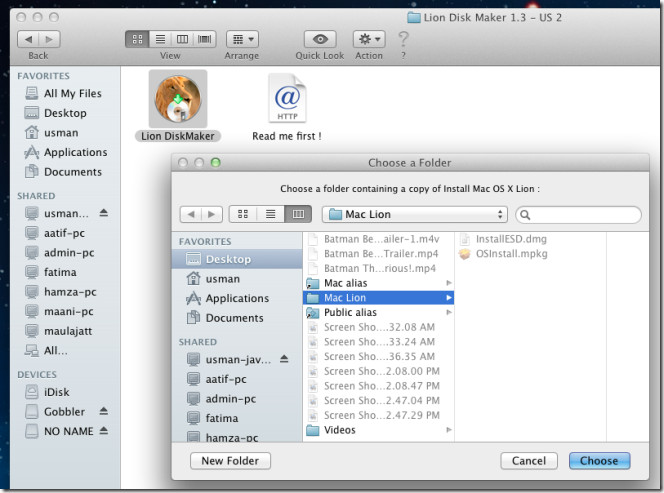Click the back arrow in folder dialog
The width and height of the screenshot is (664, 493).
(190, 214)
